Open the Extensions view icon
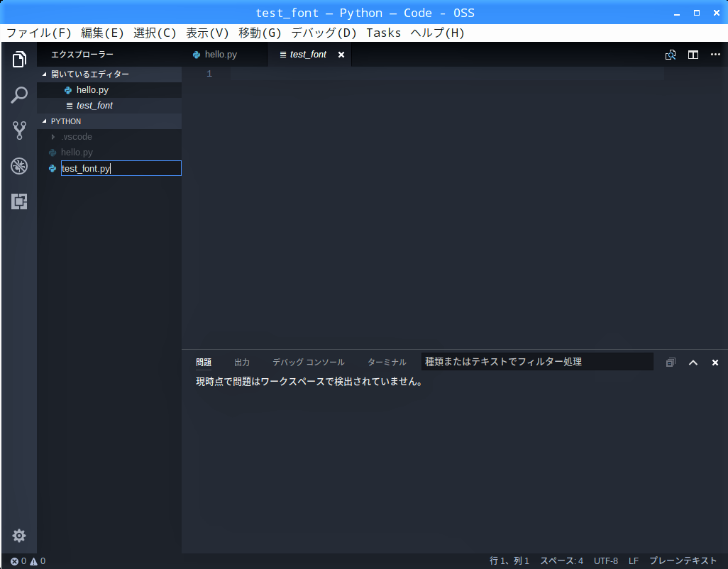Screen dimensions: 728x569 click(19, 201)
